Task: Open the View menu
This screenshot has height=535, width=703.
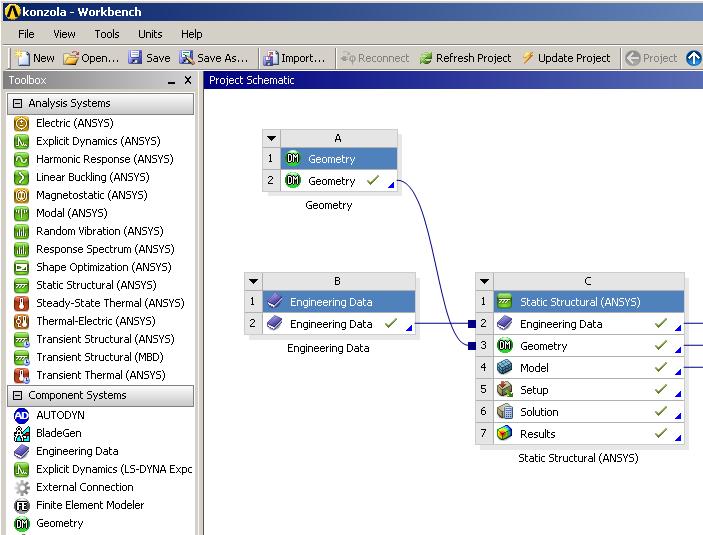Action: (x=64, y=34)
